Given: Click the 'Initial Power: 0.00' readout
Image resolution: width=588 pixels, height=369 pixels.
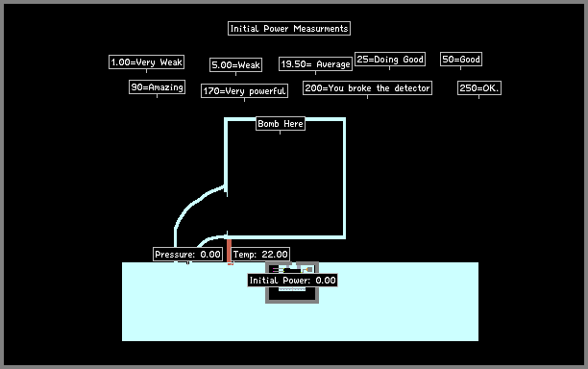Looking at the screenshot, I should [x=292, y=281].
